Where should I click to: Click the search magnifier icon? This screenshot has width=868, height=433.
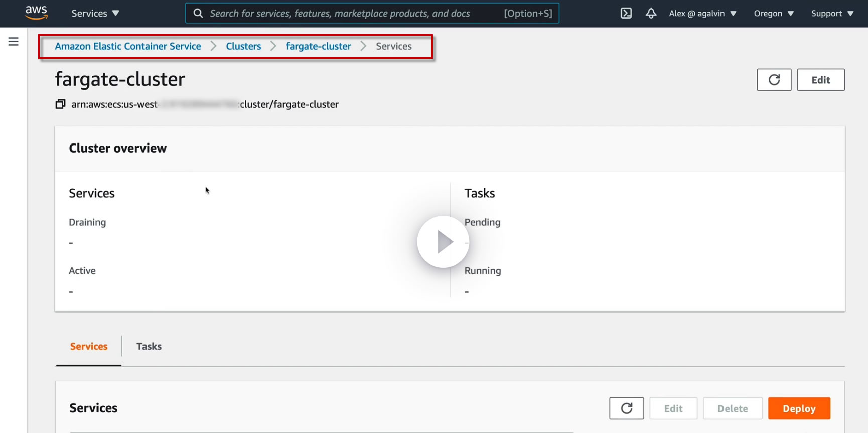(198, 13)
